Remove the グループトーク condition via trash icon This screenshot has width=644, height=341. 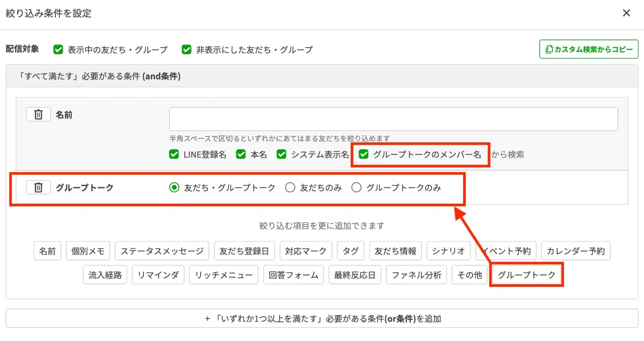coord(38,187)
